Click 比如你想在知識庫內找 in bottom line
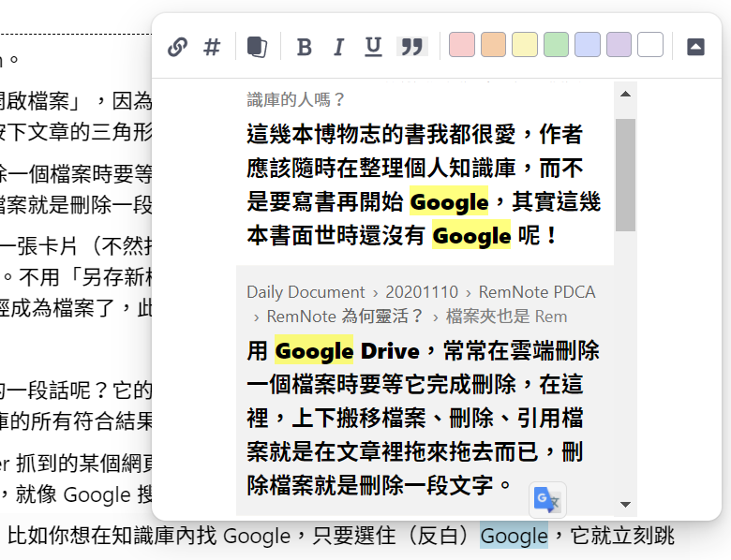 (112, 536)
